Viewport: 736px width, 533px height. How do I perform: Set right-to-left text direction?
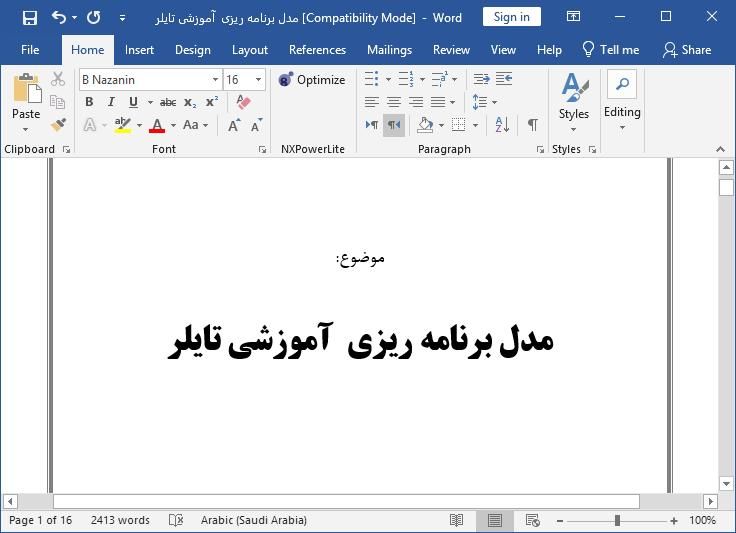394,125
